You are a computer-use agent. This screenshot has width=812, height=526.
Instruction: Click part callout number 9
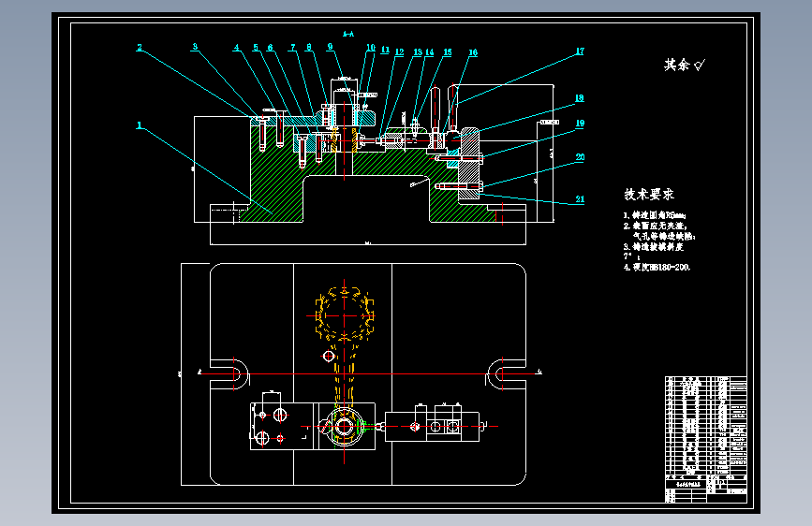coord(330,46)
